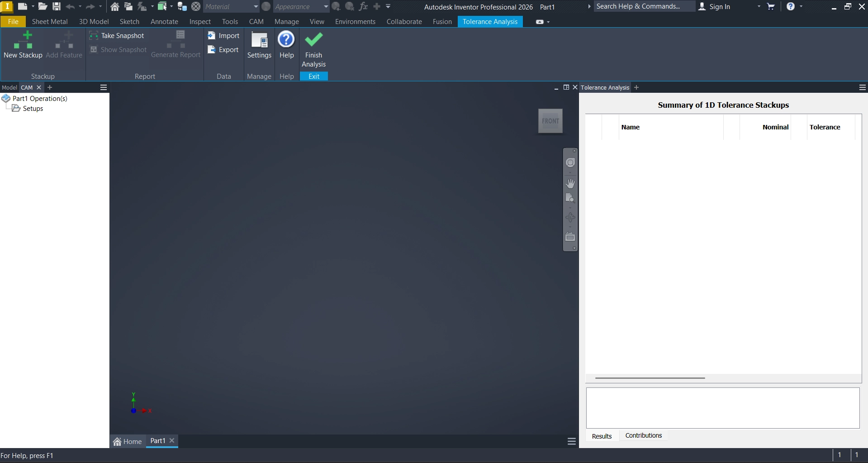The width and height of the screenshot is (868, 463).
Task: Click the Finish Analysis green checkmark
Action: tap(313, 40)
